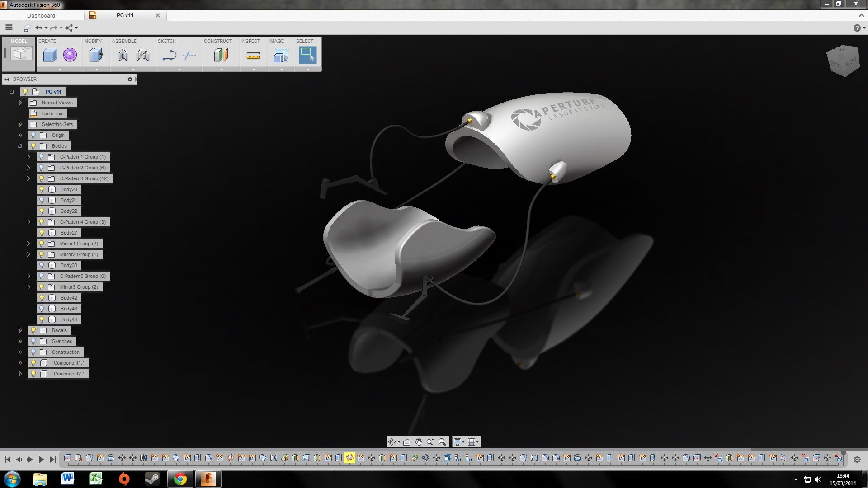Screen dimensions: 868x488
Task: Select the Pan hand tool
Action: 419,442
